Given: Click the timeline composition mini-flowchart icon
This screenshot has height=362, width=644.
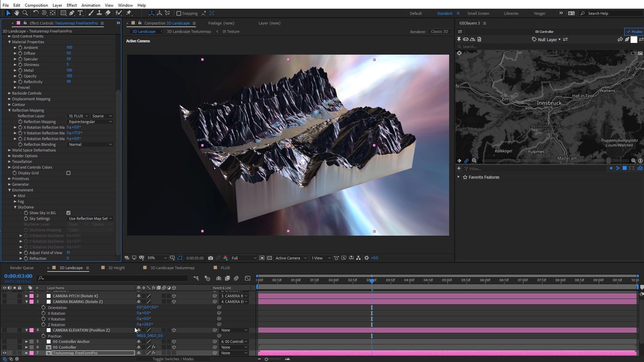Looking at the screenshot, I should [195, 278].
